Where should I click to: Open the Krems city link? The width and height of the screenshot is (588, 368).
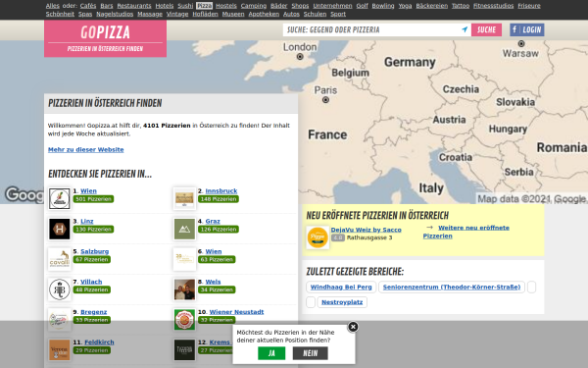220,342
